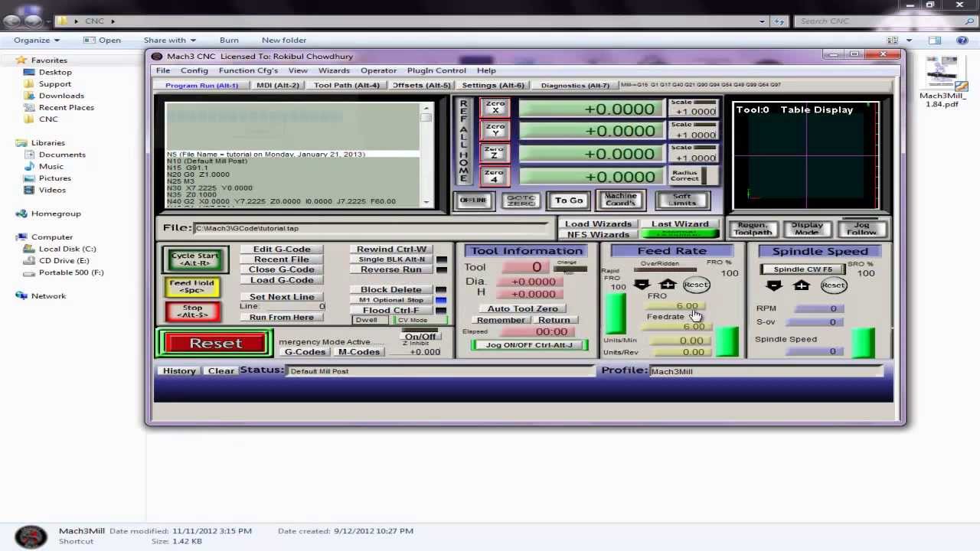Toggle Soft Limits
The width and height of the screenshot is (980, 551).
682,201
